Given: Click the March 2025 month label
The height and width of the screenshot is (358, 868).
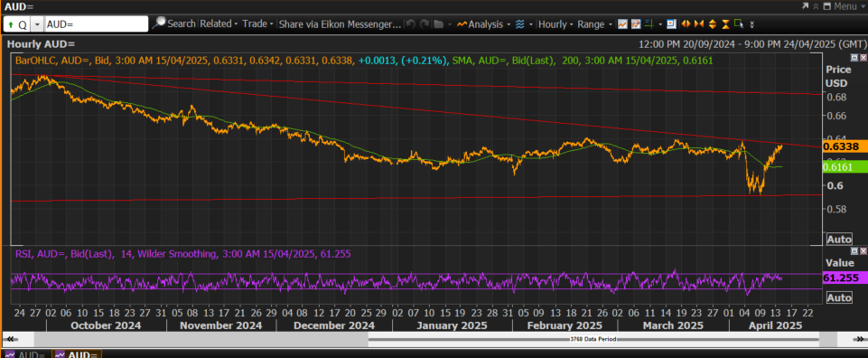Looking at the screenshot, I should pos(673,325).
